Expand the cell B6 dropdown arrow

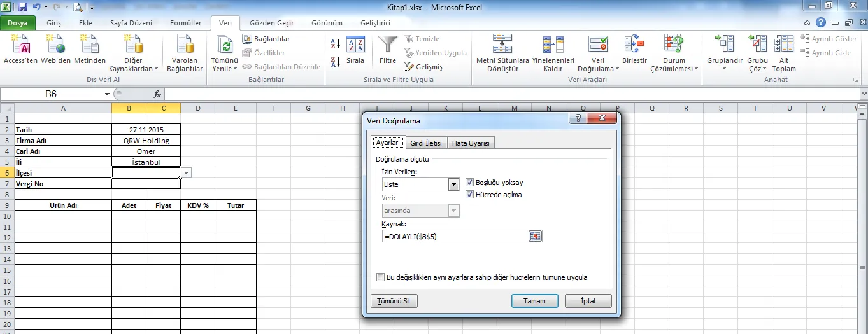[186, 172]
